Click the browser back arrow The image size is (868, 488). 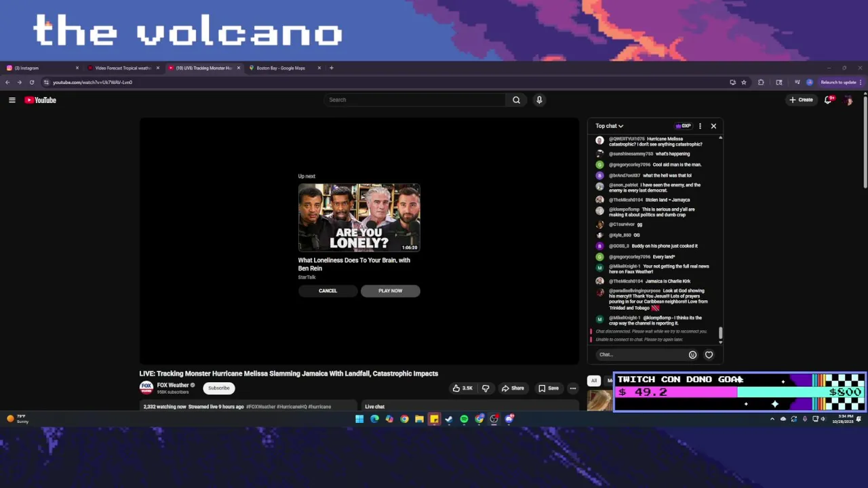click(7, 82)
